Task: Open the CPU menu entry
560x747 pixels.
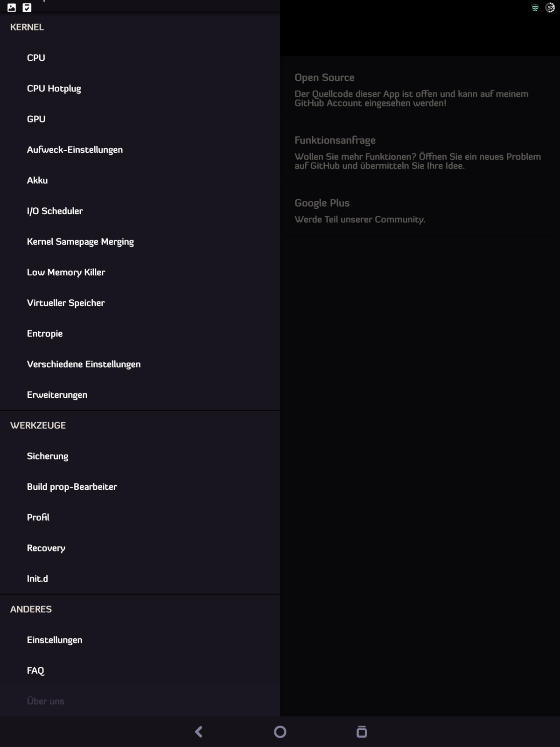Action: (x=36, y=58)
